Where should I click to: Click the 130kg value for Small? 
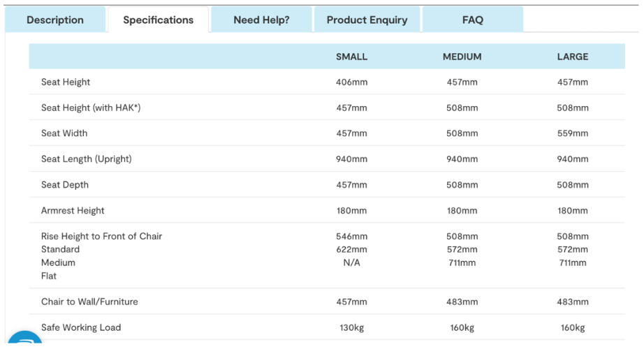pyautogui.click(x=351, y=327)
